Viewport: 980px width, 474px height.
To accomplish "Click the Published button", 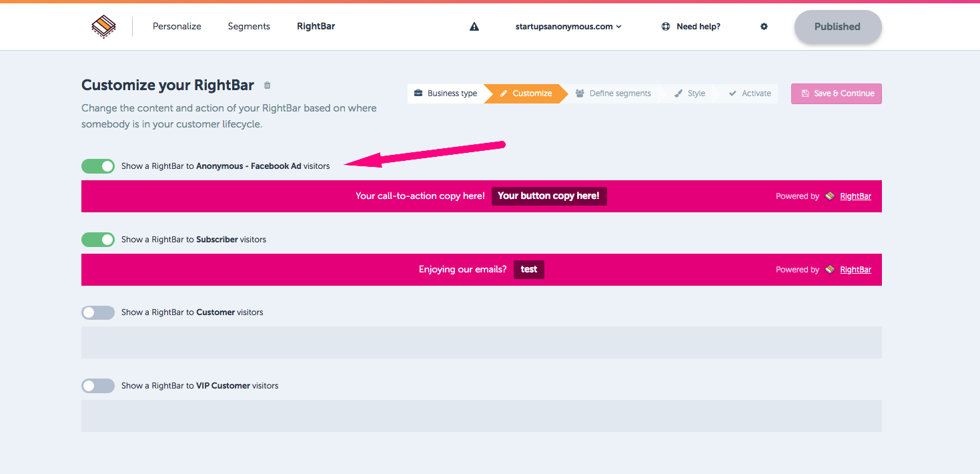I will click(x=838, y=27).
